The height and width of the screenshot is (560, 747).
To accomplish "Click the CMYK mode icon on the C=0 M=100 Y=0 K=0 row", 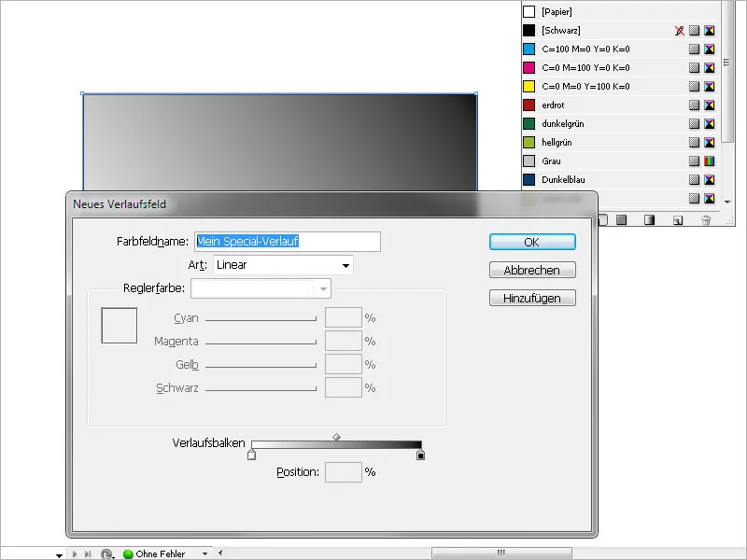I will pos(710,67).
